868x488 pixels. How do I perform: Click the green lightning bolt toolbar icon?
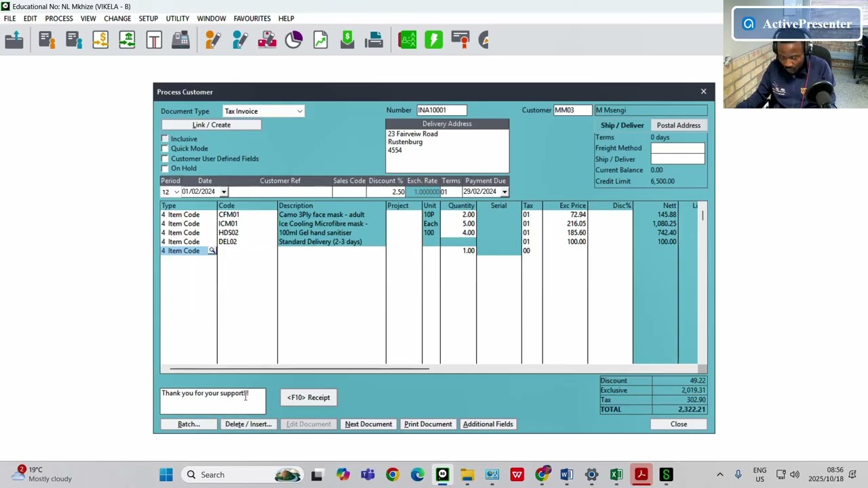434,40
